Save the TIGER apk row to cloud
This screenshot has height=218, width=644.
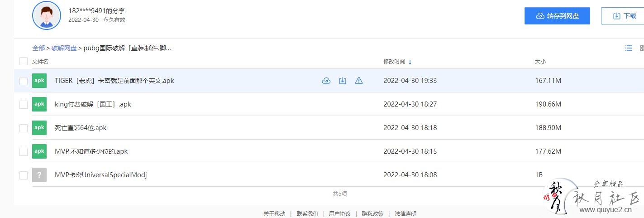(326, 81)
